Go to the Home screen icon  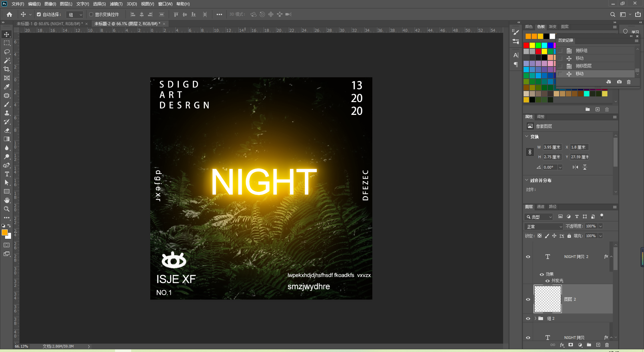[9, 14]
